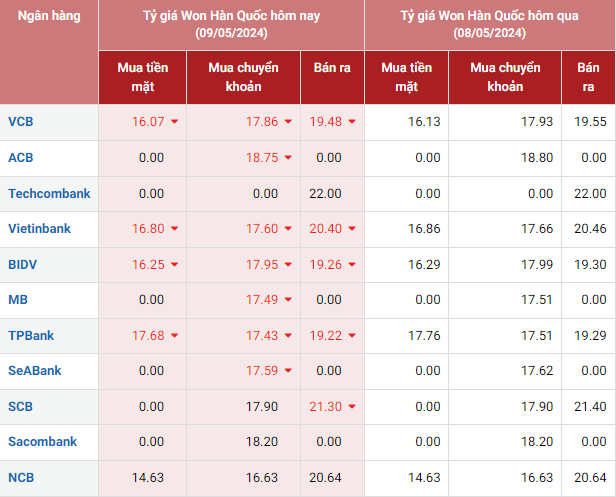The image size is (616, 497).
Task: Select Techcombank's 22.00 selling rate for today
Action: pos(326,194)
